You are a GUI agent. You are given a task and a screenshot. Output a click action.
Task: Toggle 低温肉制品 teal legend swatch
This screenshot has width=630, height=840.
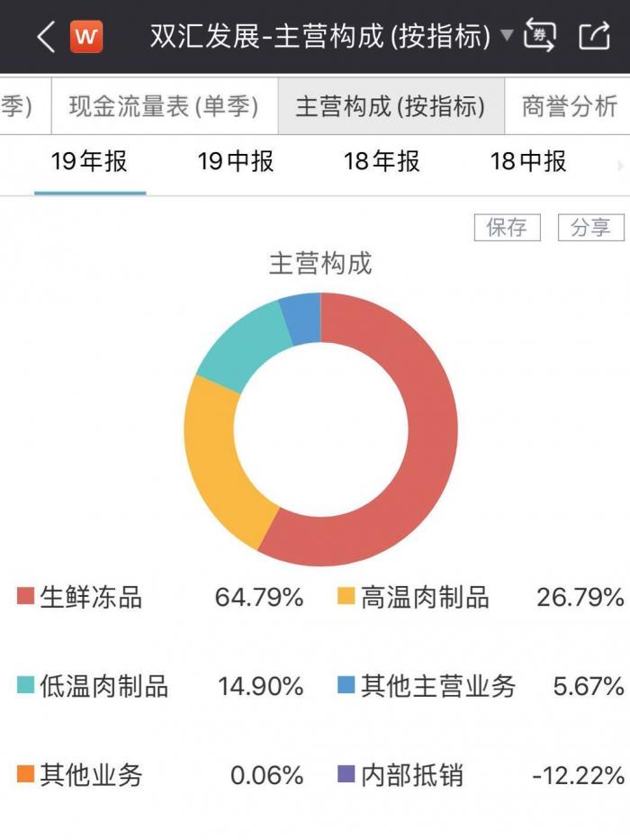pos(25,687)
